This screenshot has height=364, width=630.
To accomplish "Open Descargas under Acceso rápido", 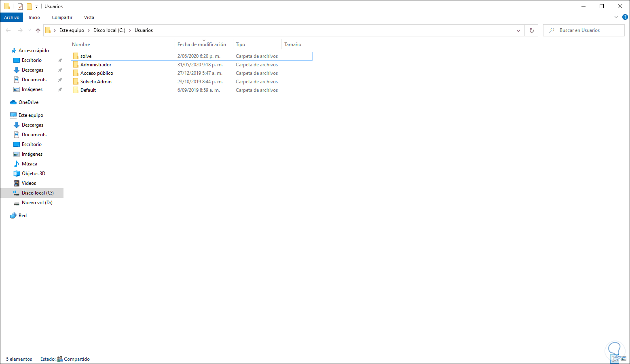I will (x=32, y=70).
